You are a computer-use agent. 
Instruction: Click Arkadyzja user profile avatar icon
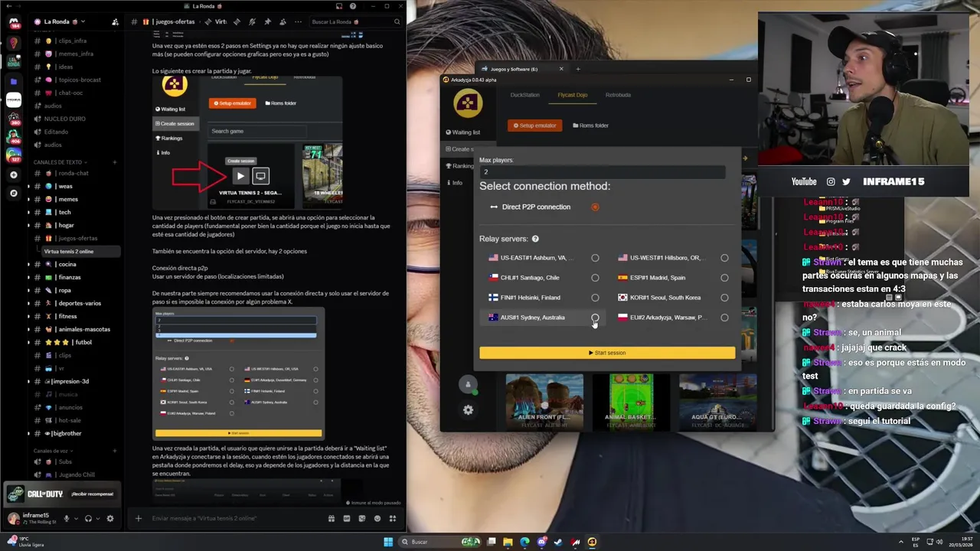[x=468, y=385]
